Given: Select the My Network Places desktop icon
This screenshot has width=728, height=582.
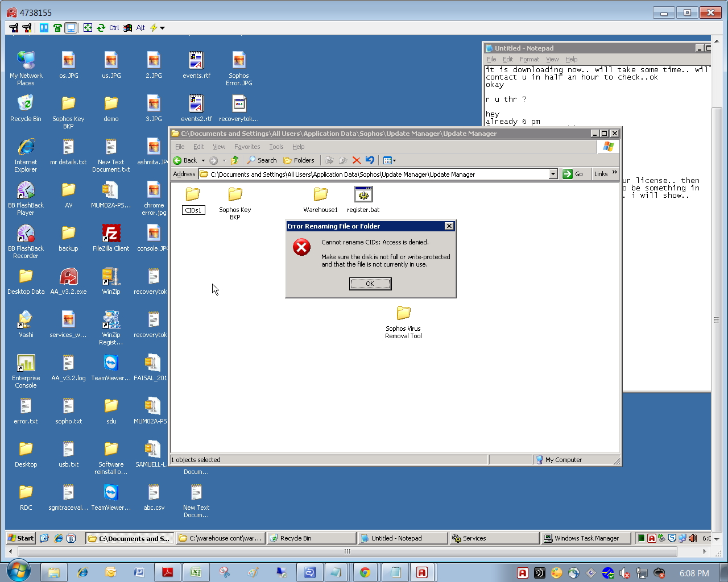Looking at the screenshot, I should click(26, 69).
